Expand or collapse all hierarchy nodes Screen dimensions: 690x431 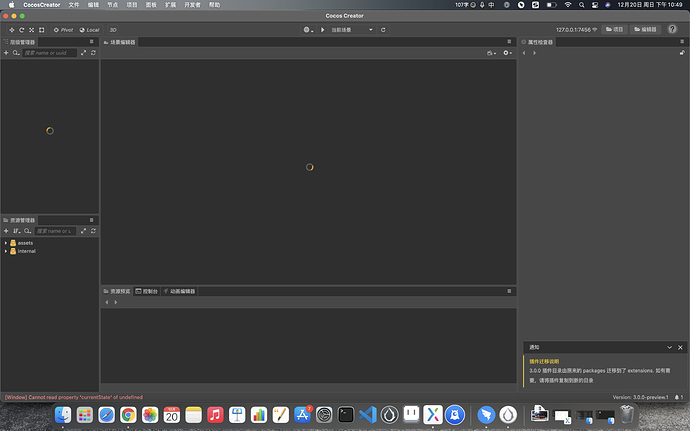[83, 53]
